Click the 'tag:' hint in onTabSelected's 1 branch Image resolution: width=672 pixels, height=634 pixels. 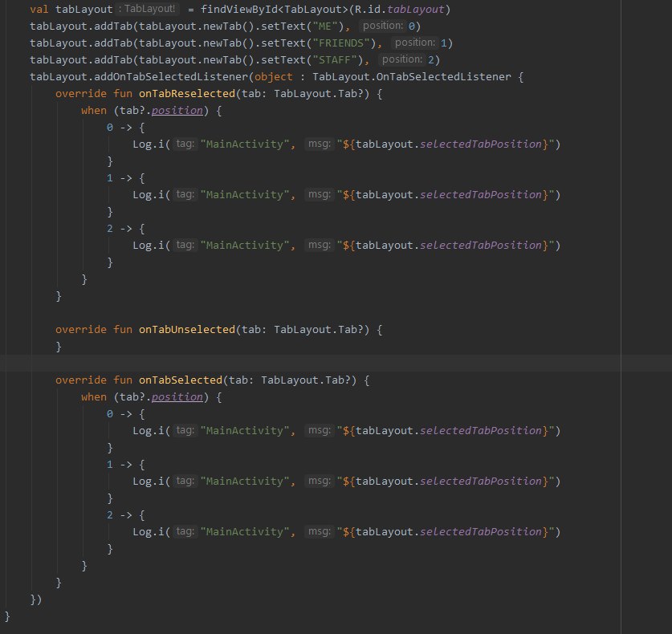[x=185, y=481]
